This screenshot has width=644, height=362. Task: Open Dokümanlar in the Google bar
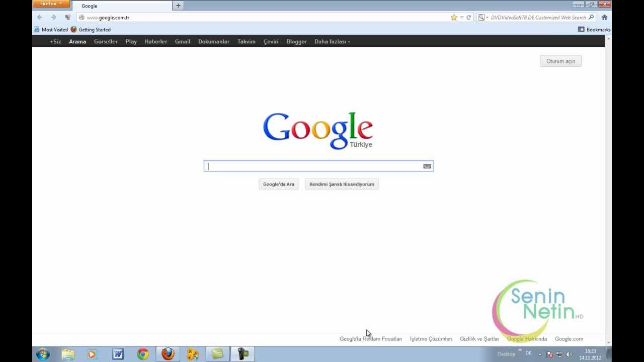[x=214, y=42]
